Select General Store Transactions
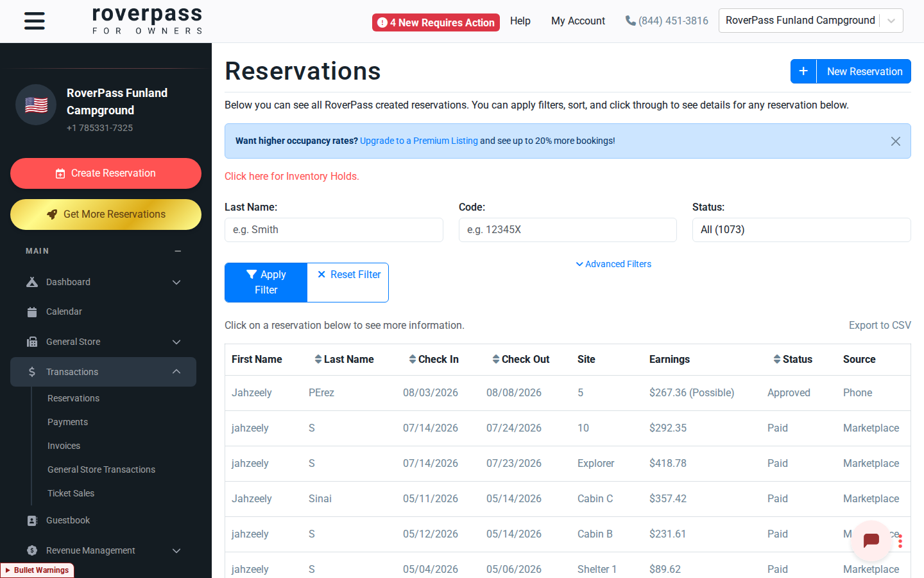Image resolution: width=924 pixels, height=578 pixels. point(101,469)
